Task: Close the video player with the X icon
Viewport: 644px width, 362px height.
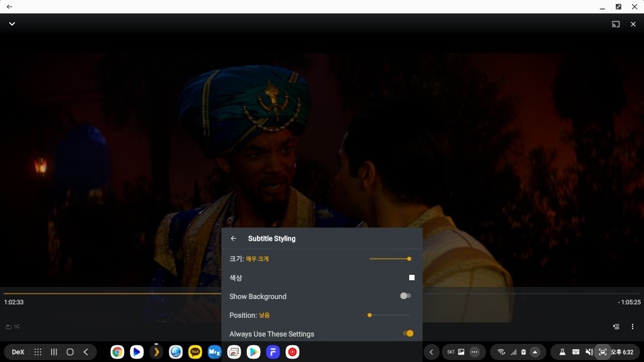Action: [x=633, y=24]
